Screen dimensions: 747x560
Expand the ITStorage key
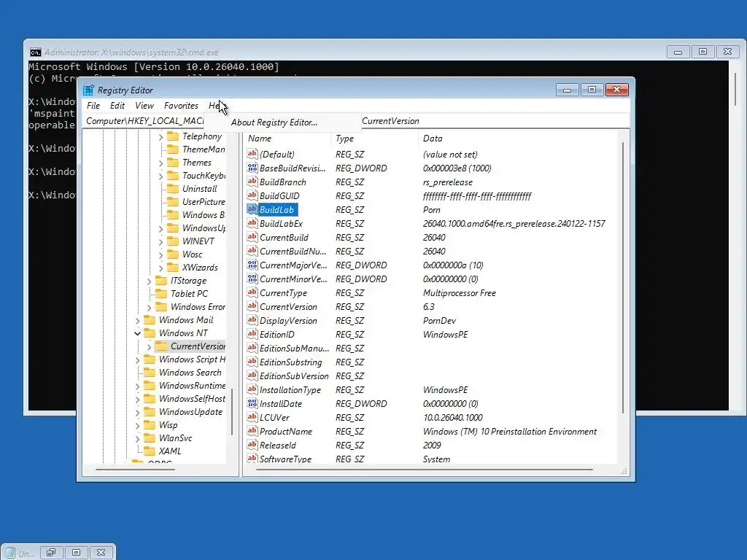(x=149, y=281)
